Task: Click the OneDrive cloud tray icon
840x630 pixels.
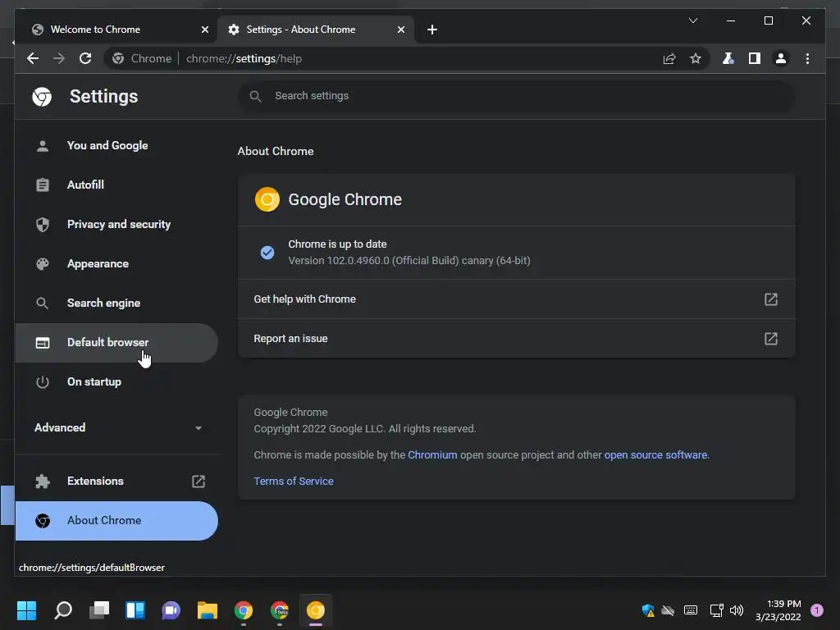Action: pyautogui.click(x=668, y=610)
